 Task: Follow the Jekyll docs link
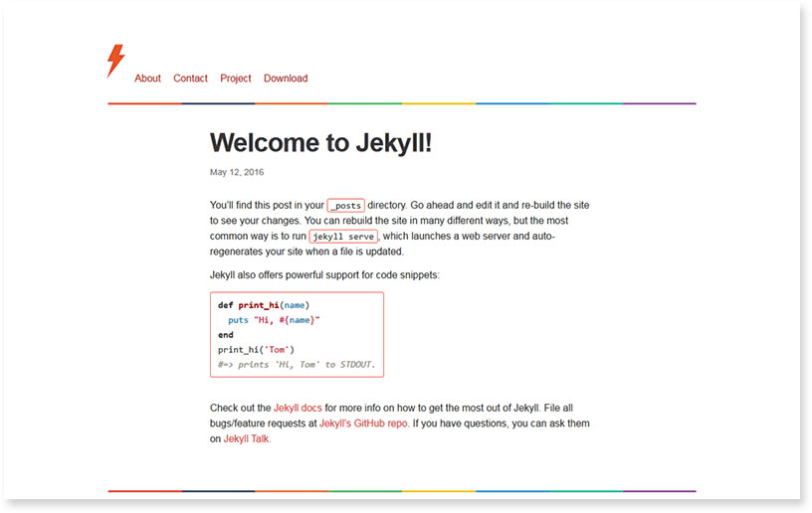pos(298,408)
